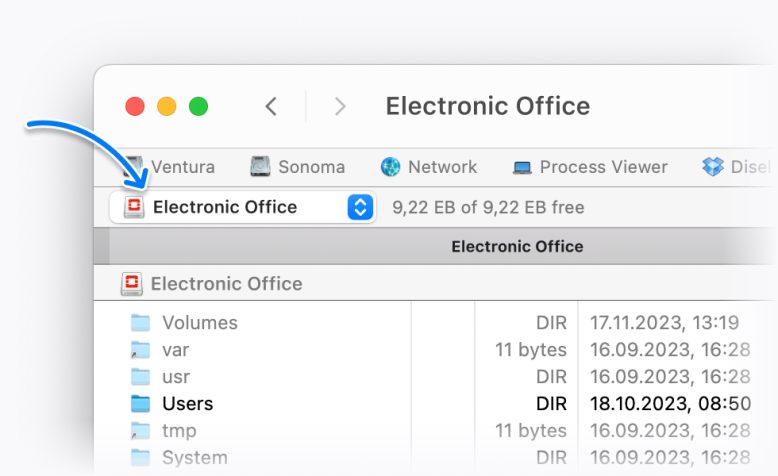Image resolution: width=778 pixels, height=476 pixels.
Task: Click the red icon beside the Electronic Office path
Action: click(131, 284)
